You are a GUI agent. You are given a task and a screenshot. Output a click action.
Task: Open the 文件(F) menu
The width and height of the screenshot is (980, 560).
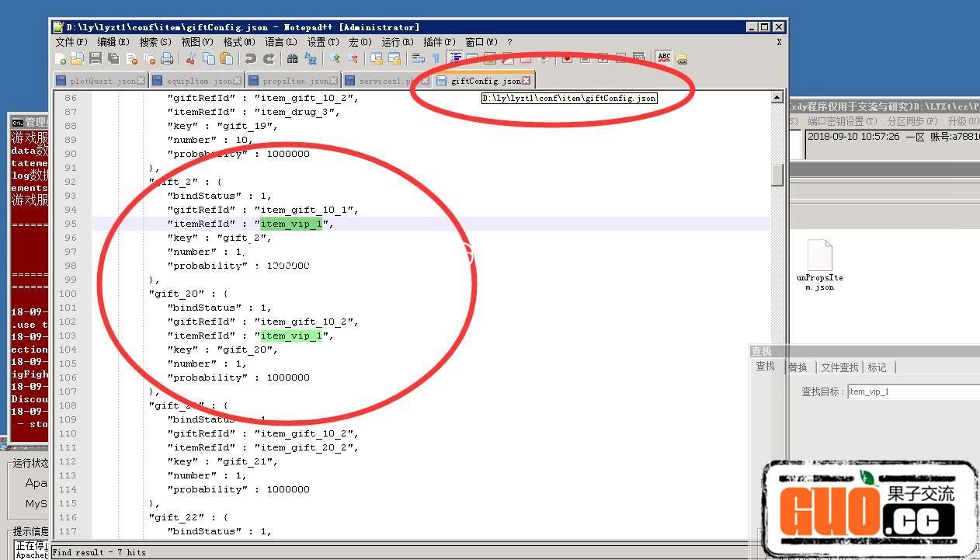point(71,42)
